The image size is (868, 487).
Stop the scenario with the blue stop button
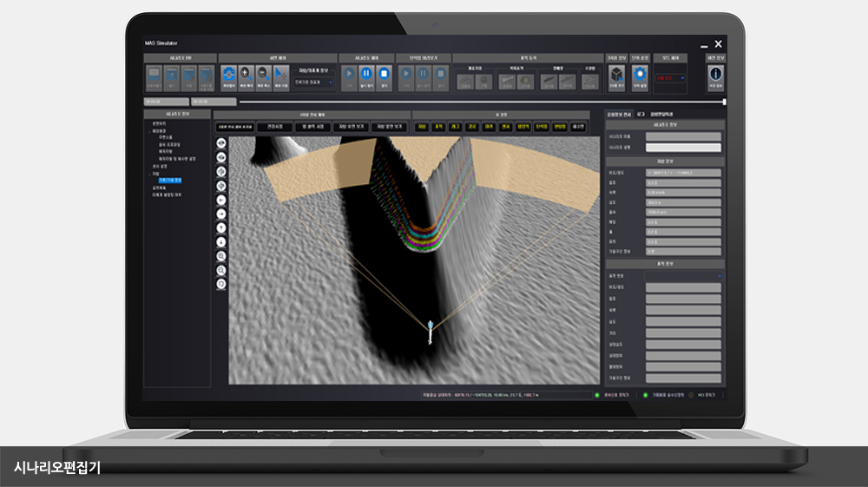(x=384, y=76)
